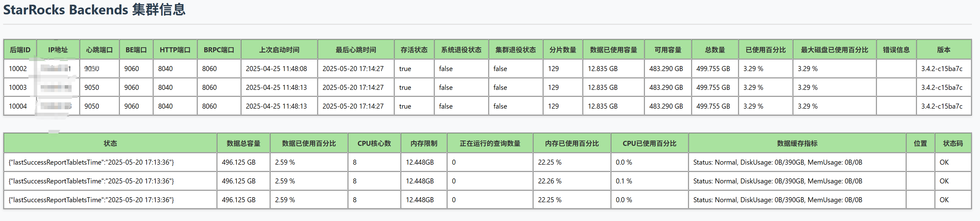Click the 数据缓存指标 column header
Viewport: 980px width, 221px height.
click(797, 144)
